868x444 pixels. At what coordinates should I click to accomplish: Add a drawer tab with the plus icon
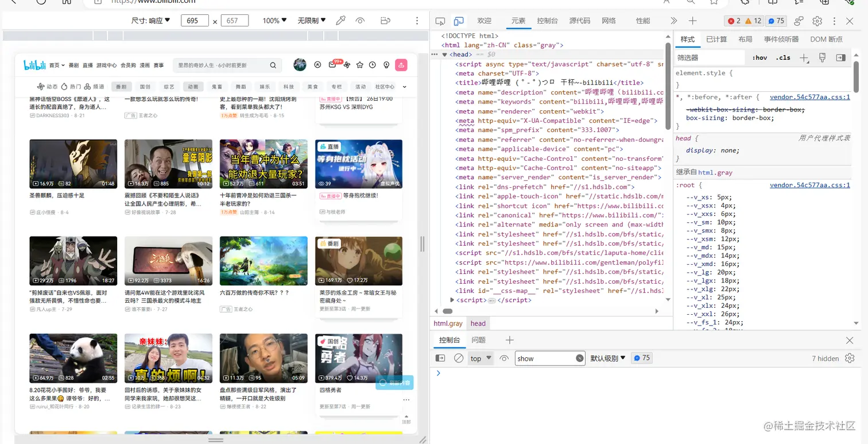(509, 340)
